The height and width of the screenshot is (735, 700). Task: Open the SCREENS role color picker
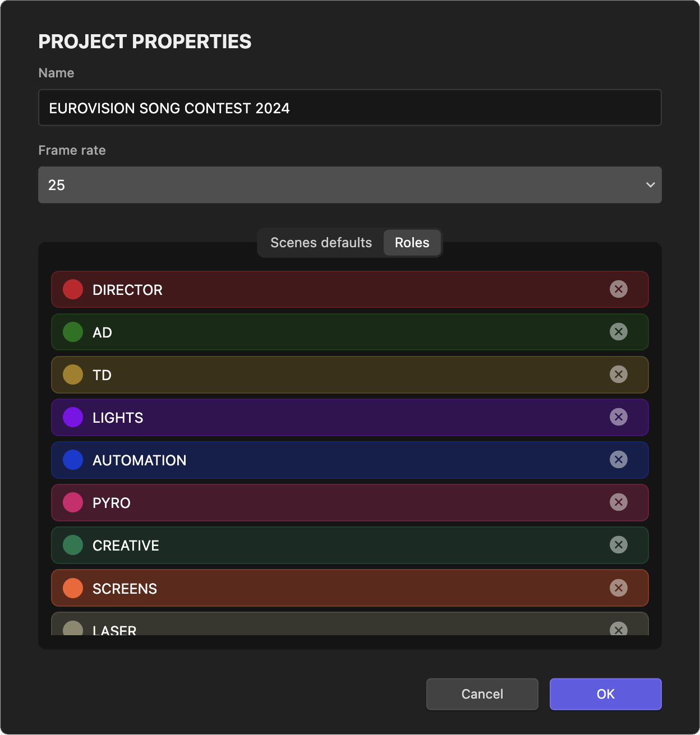[x=72, y=588]
